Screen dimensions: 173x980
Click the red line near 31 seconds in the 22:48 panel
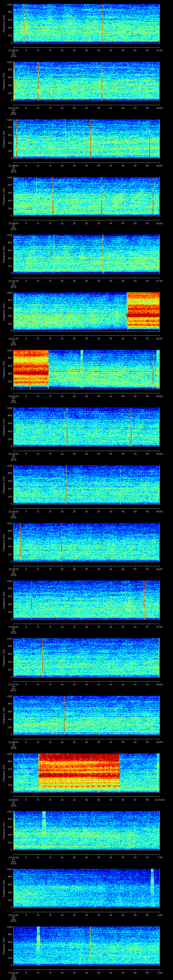click(91, 139)
